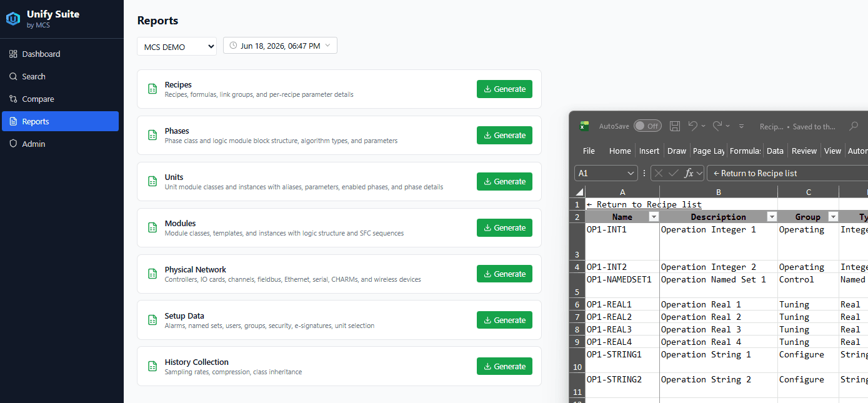Viewport: 868px width, 403px height.
Task: Click the Unify Suite logo icon
Action: pos(13,19)
